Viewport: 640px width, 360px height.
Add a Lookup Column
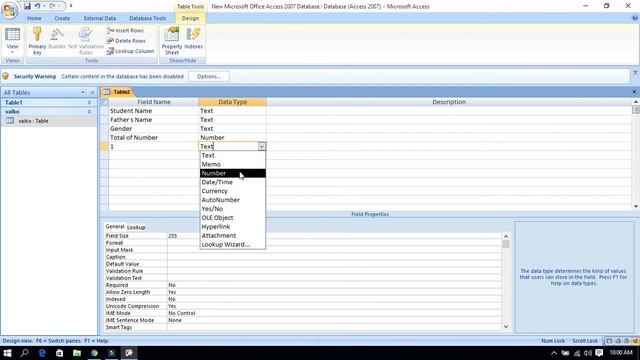130,51
